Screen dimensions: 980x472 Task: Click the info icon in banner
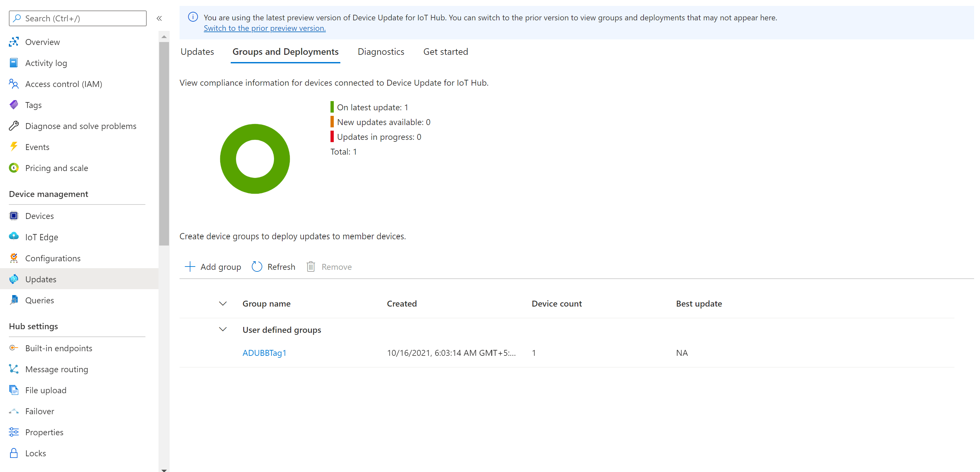tap(193, 17)
